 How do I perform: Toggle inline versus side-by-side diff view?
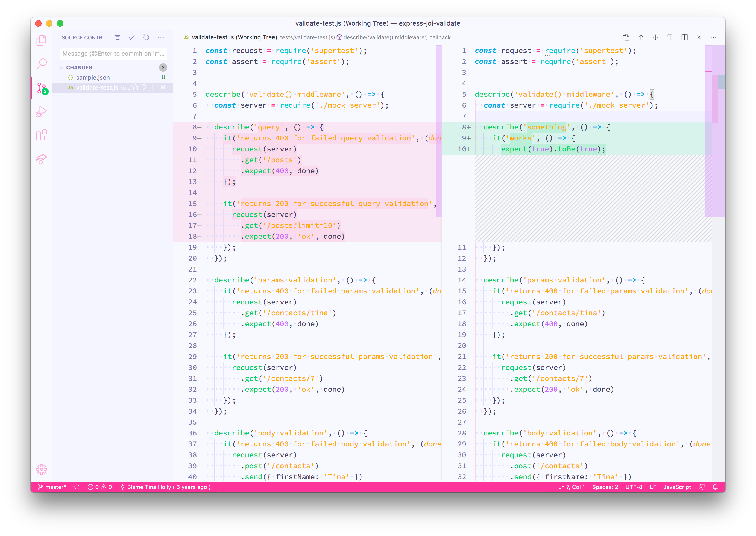(x=684, y=38)
